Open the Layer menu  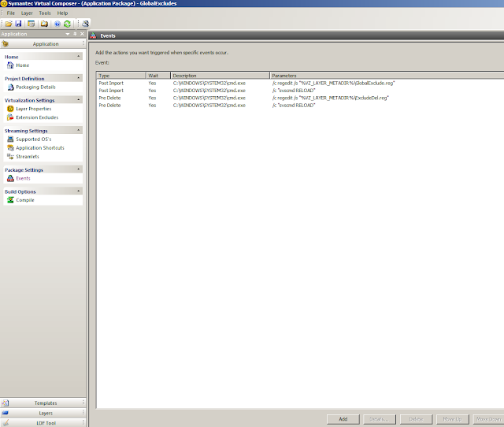(x=27, y=13)
